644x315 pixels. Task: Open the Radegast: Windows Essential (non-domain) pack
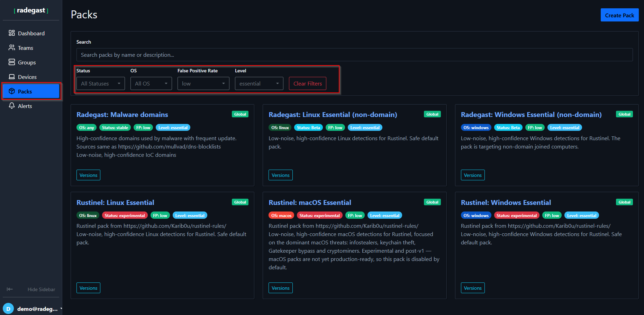pyautogui.click(x=531, y=115)
